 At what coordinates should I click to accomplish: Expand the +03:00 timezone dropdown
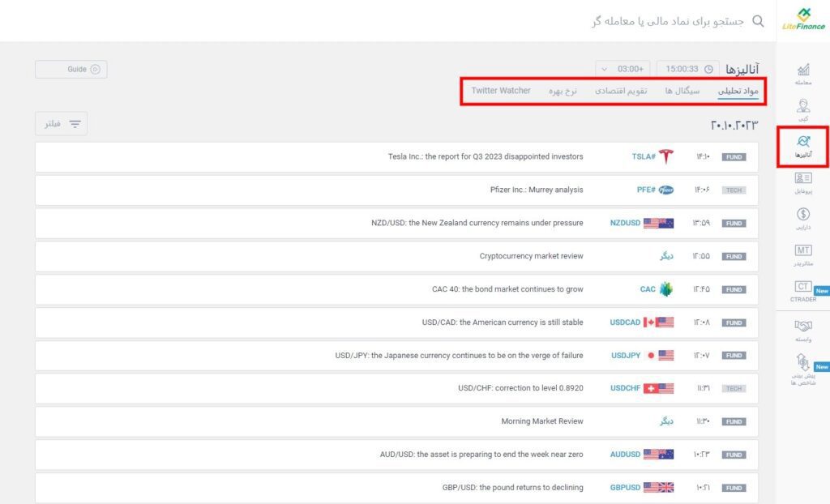(x=623, y=69)
